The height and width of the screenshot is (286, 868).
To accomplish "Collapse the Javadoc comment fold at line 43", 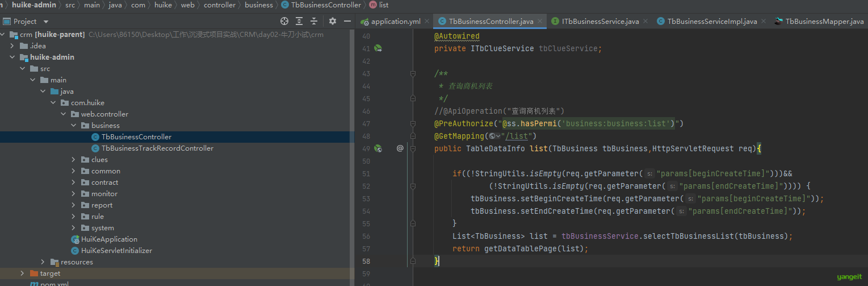I will coord(413,73).
